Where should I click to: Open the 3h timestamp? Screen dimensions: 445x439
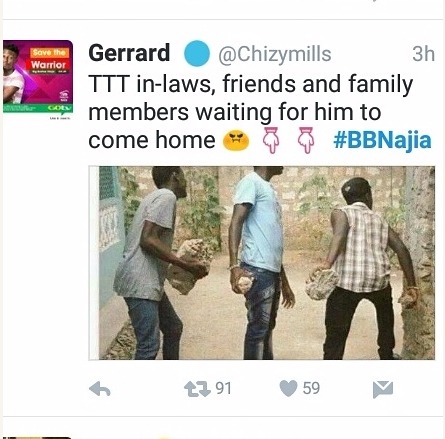tap(423, 54)
